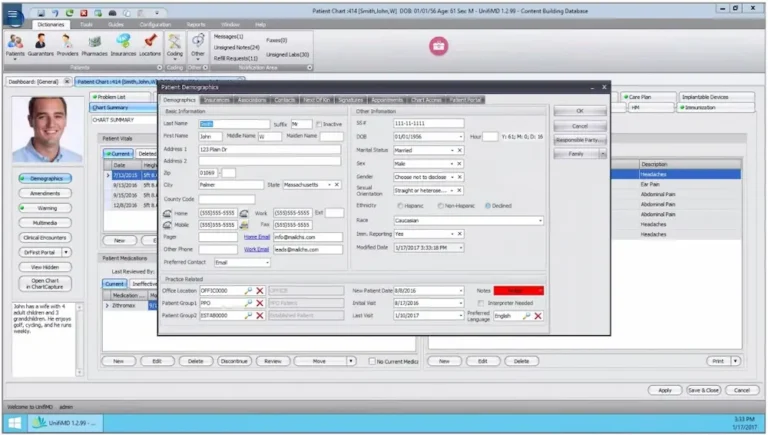Open the Imm. Reporting dropdown
The width and height of the screenshot is (768, 435).
pyautogui.click(x=452, y=234)
